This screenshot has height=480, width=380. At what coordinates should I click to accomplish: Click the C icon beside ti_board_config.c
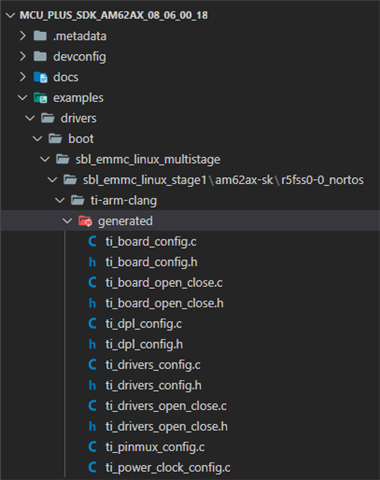point(92,242)
